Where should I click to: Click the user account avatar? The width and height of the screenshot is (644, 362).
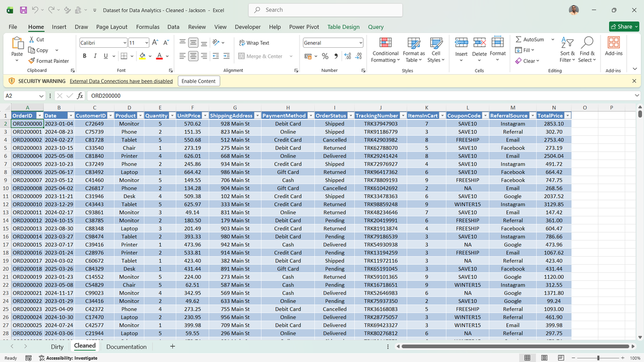[575, 10]
